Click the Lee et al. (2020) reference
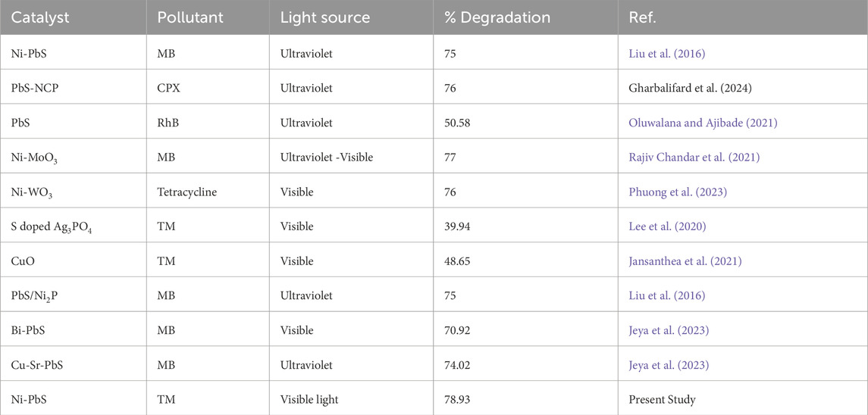Image resolution: width=868 pixels, height=415 pixels. tap(661, 226)
